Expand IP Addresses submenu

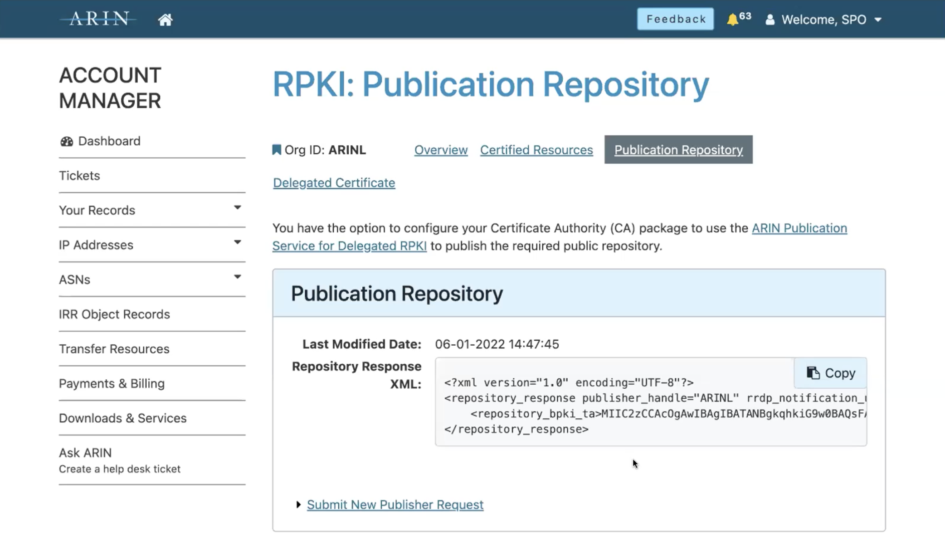click(237, 242)
